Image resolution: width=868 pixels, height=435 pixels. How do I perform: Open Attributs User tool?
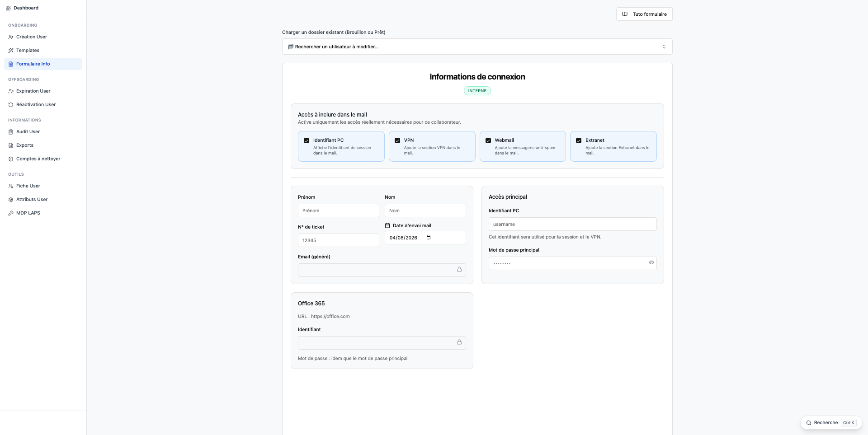[x=43, y=200]
